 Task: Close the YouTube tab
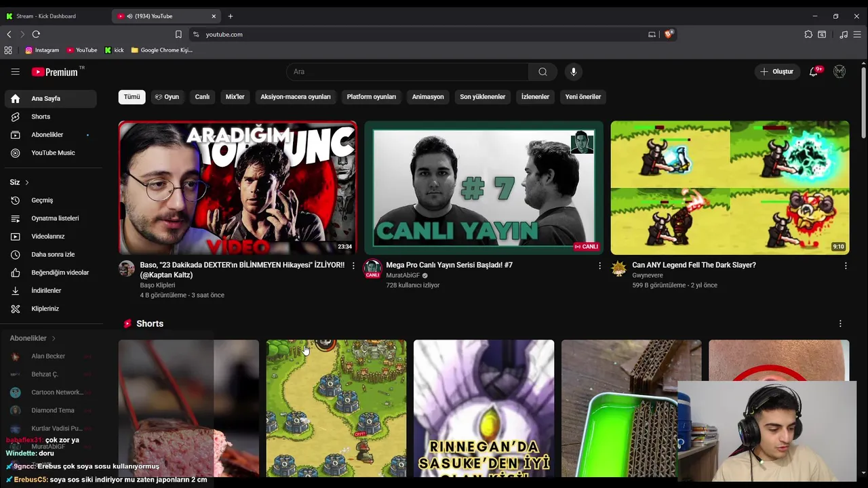[214, 16]
